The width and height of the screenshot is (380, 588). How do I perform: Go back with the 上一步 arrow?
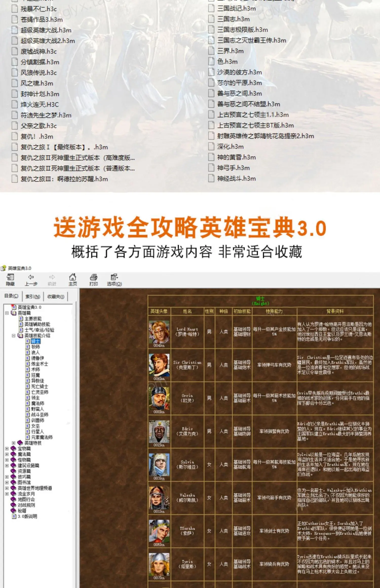pyautogui.click(x=31, y=277)
